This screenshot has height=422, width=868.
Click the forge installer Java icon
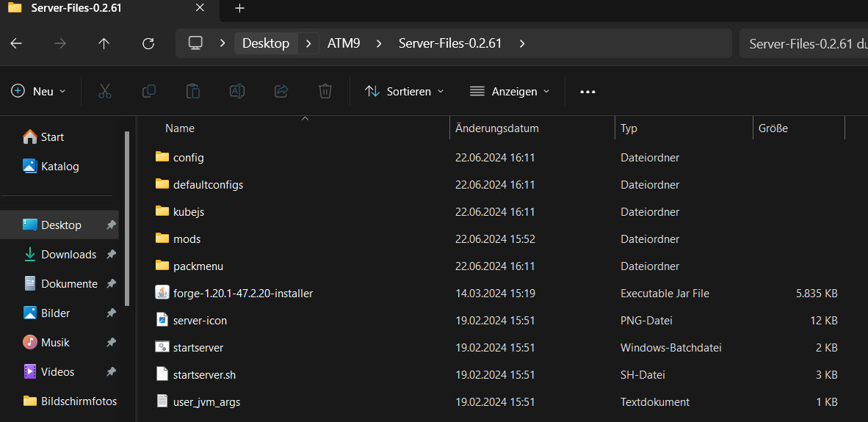pyautogui.click(x=162, y=293)
